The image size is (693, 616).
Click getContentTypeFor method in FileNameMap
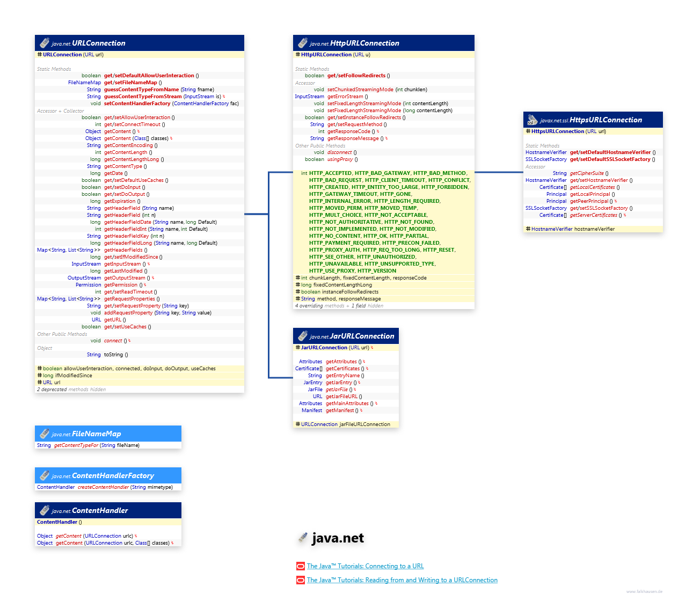click(x=76, y=445)
